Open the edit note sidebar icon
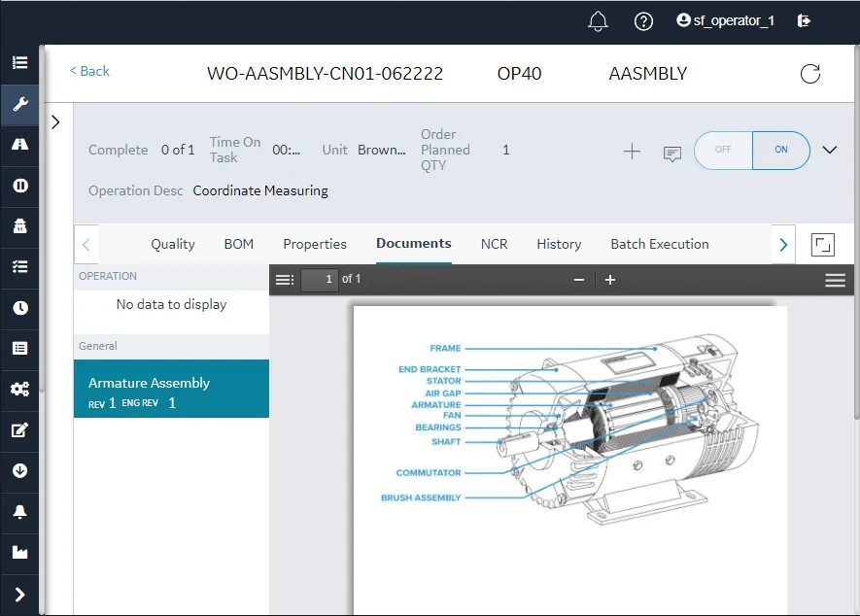This screenshot has width=860, height=616. (x=19, y=430)
